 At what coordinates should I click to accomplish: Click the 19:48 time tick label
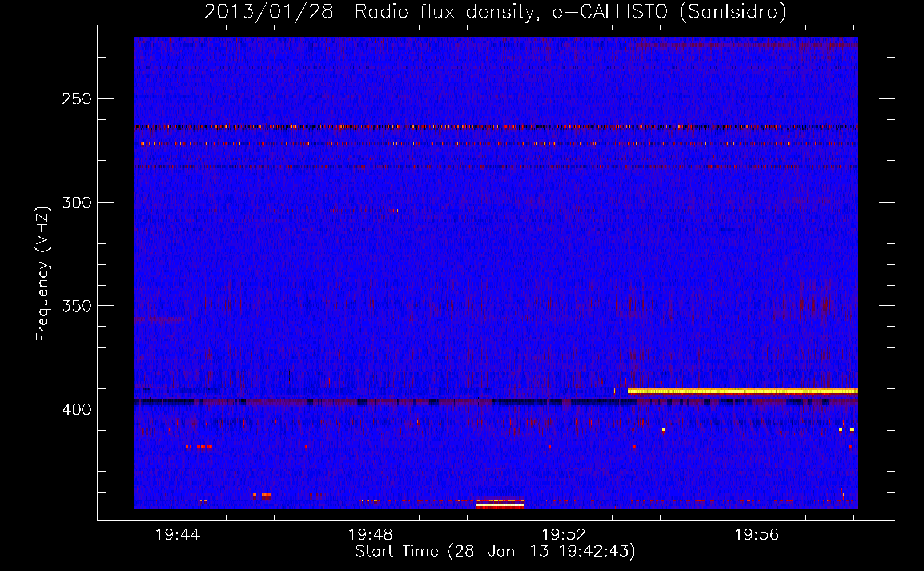coord(371,534)
